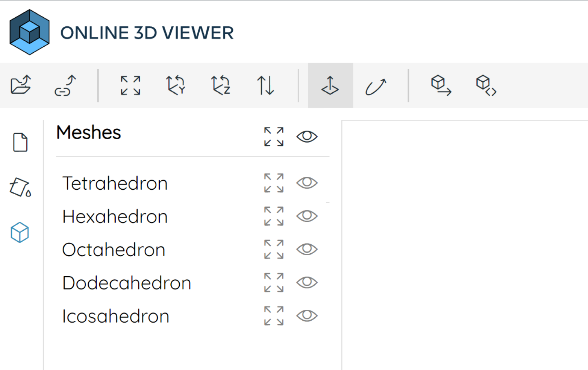Hide the Tetrahedron mesh
The height and width of the screenshot is (370, 588).
click(307, 183)
